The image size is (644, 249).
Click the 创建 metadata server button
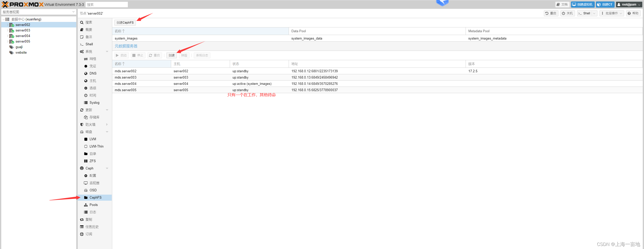point(172,55)
